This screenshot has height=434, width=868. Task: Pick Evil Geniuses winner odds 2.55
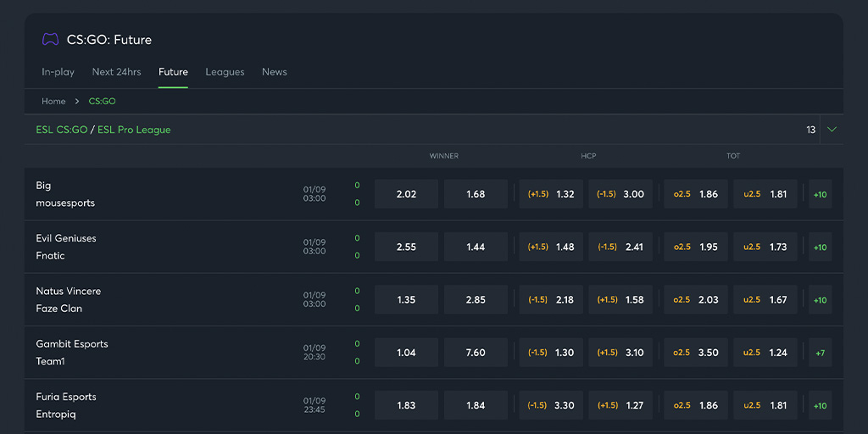tap(406, 247)
